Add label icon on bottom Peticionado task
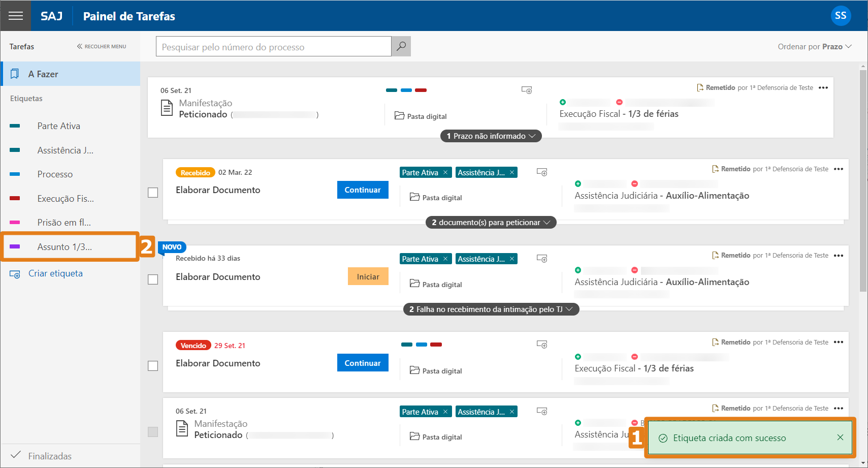The image size is (868, 468). (542, 411)
